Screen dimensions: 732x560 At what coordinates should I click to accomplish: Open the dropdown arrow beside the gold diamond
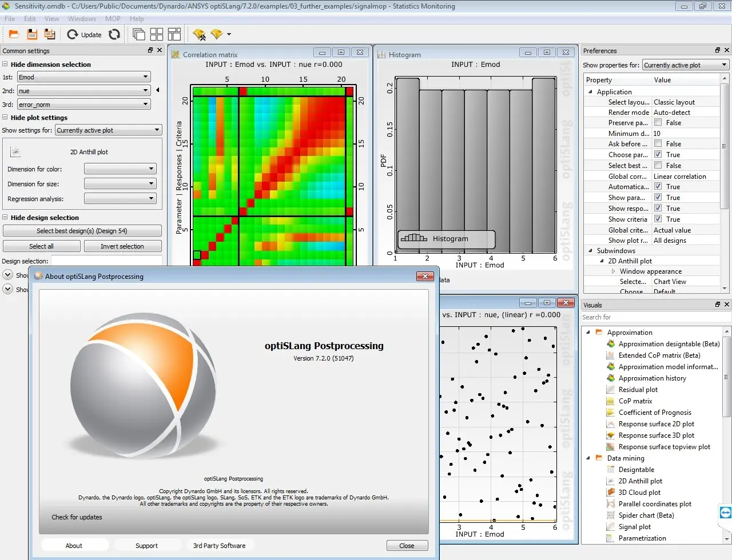tap(229, 34)
